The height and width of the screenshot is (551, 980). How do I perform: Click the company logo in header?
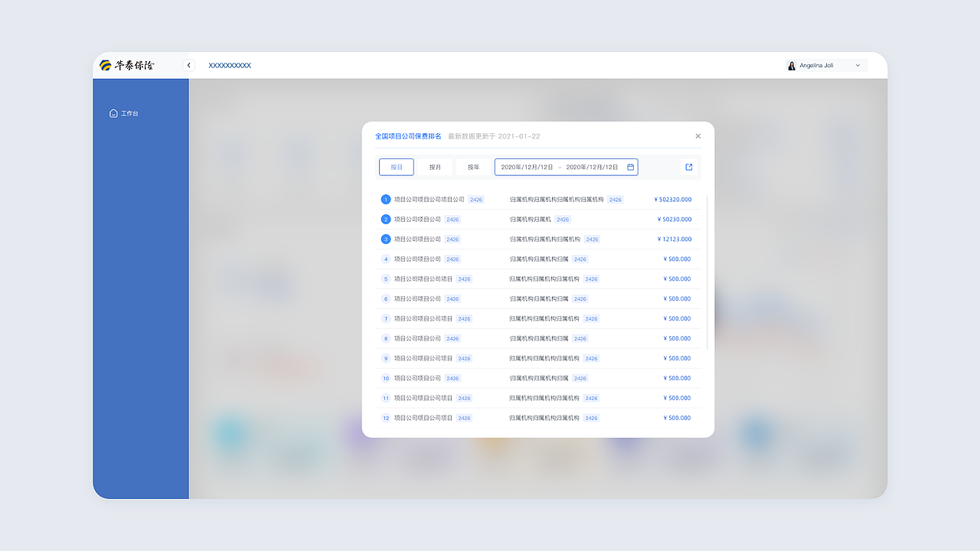(127, 65)
